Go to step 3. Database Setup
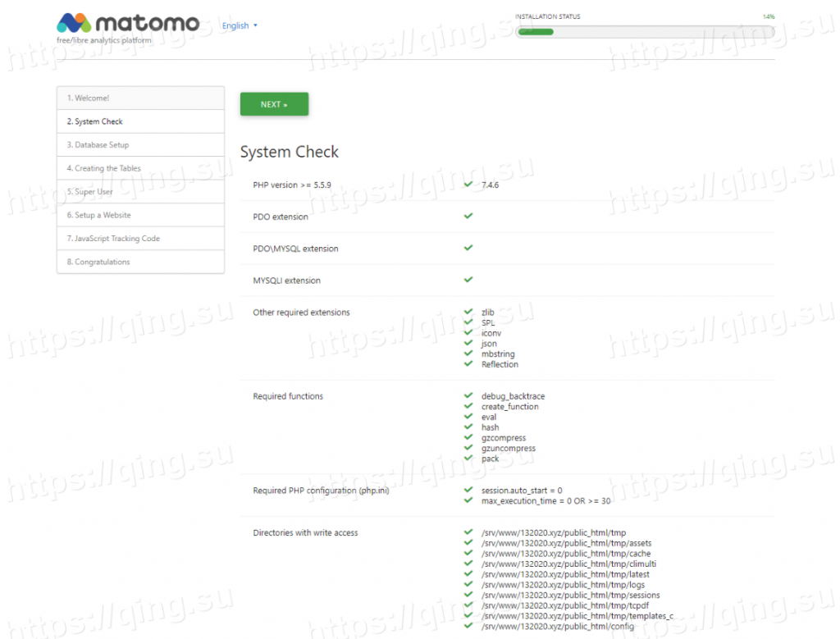The height and width of the screenshot is (639, 840). coord(140,145)
